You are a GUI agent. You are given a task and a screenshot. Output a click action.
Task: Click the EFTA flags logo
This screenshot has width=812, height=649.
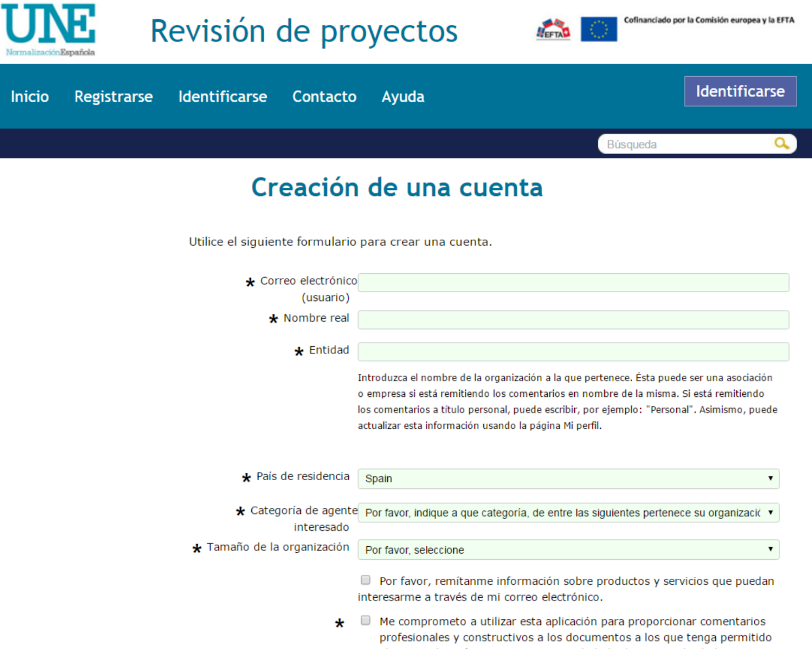[x=553, y=29]
